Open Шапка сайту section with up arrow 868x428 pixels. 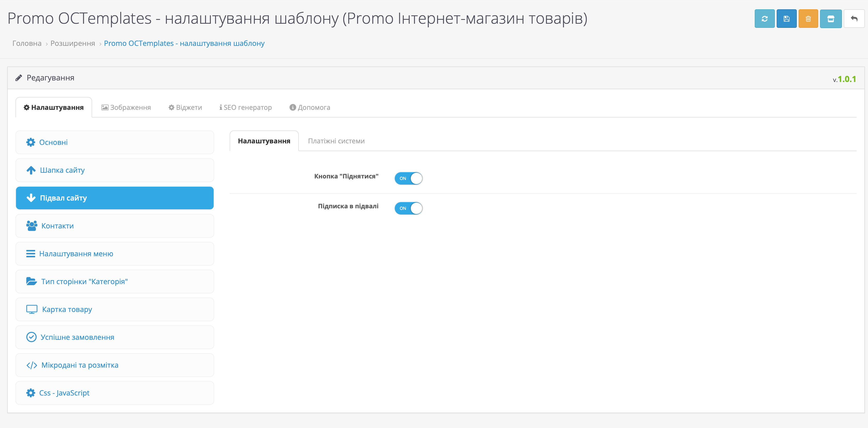(x=115, y=170)
